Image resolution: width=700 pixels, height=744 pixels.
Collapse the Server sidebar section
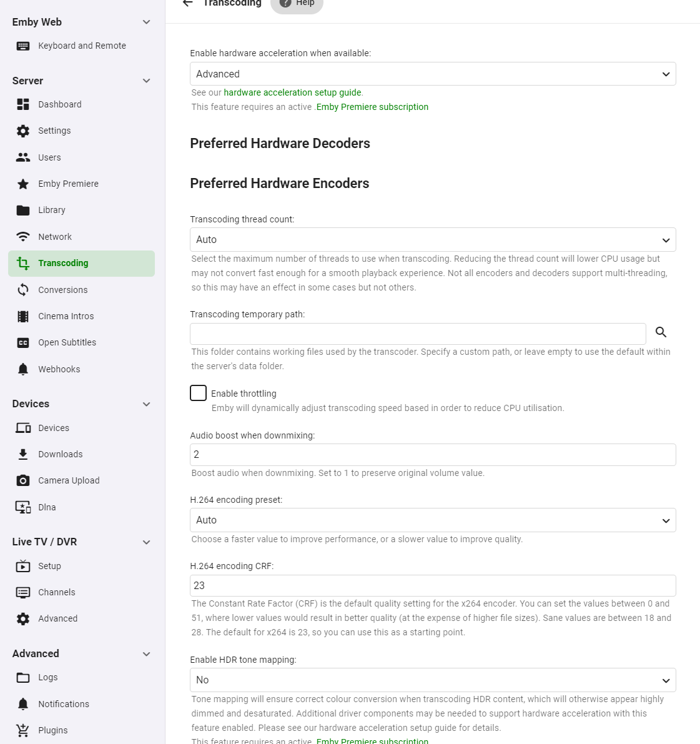147,81
